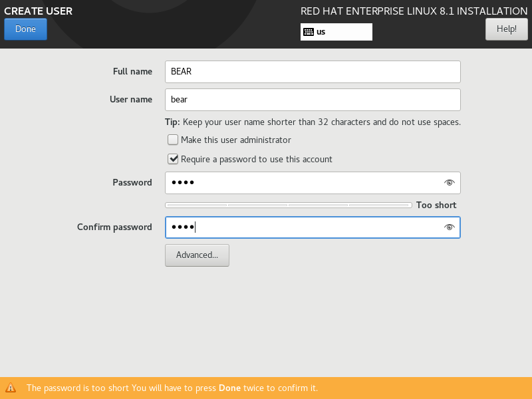Open the Advanced... user settings
The height and width of the screenshot is (399, 532).
197,255
